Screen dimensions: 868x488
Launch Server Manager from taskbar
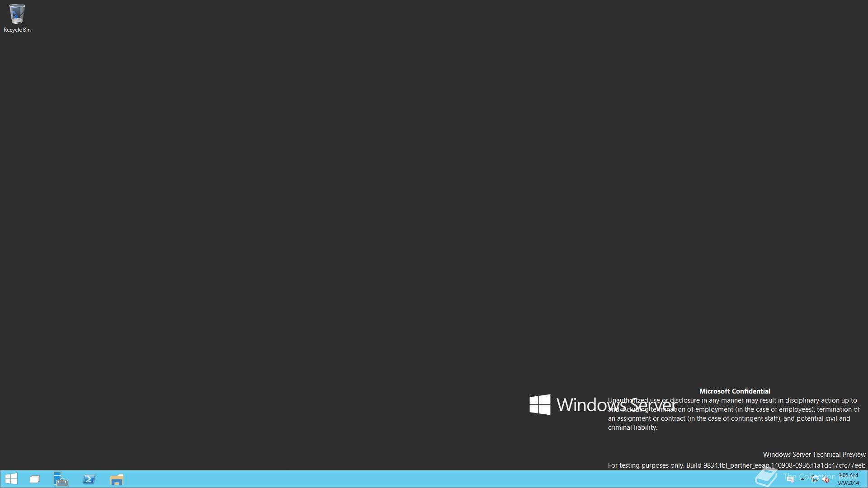coord(61,479)
